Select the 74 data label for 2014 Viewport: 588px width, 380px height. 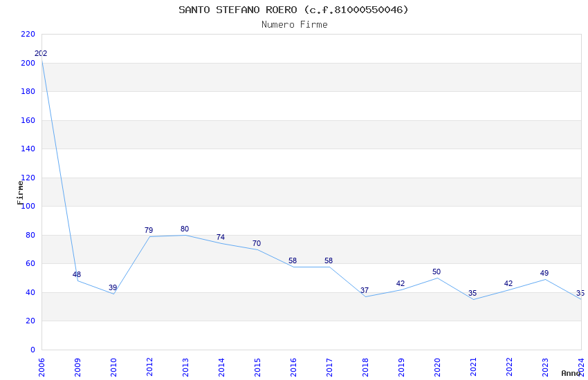pos(221,237)
